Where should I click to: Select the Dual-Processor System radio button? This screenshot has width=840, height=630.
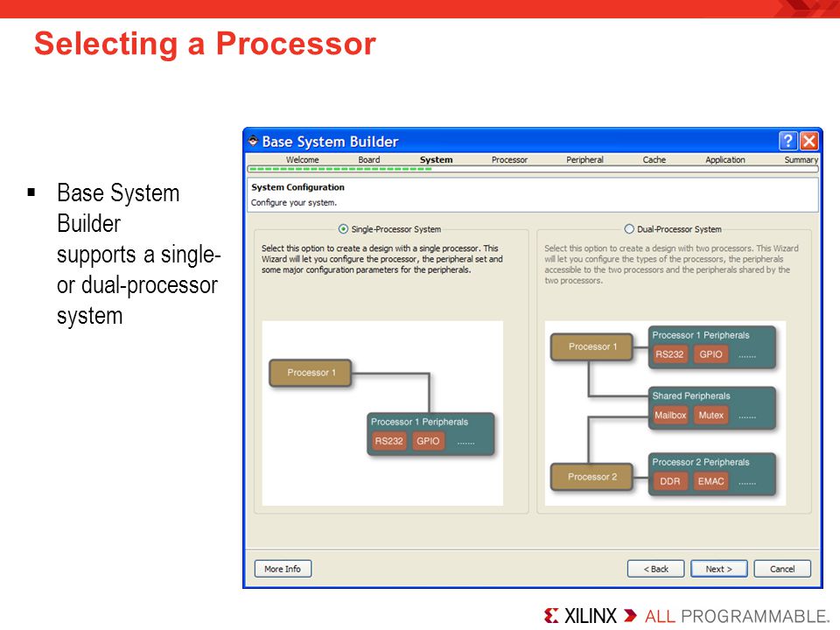coord(629,229)
